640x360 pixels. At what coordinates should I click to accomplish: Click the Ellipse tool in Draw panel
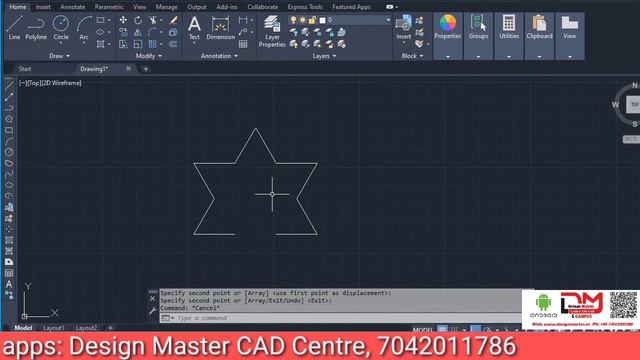tap(100, 32)
